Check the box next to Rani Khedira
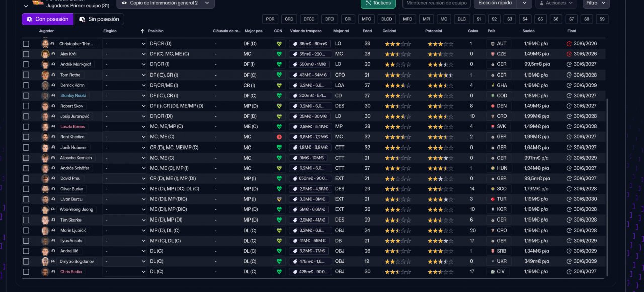Viewport: 644px width, 292px height. (x=26, y=137)
